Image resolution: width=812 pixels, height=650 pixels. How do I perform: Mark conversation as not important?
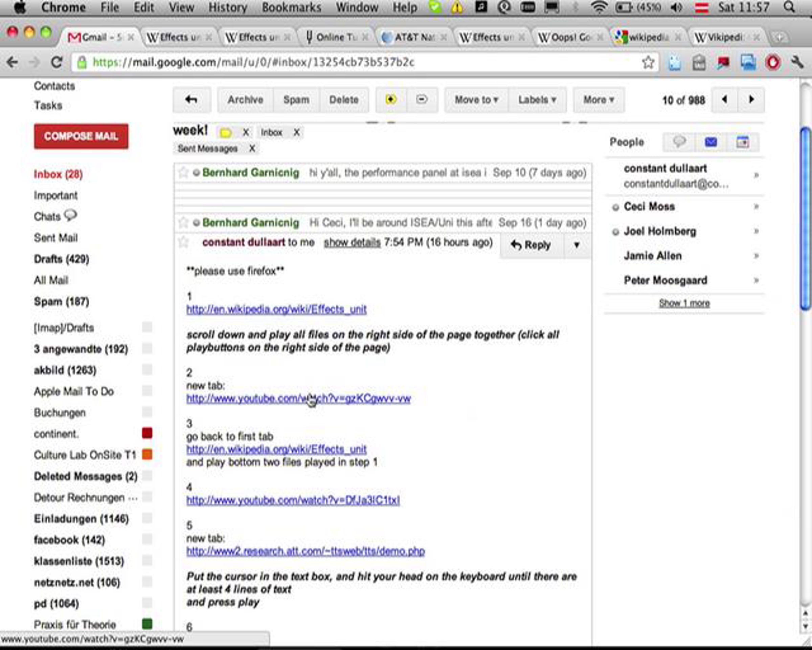(422, 100)
